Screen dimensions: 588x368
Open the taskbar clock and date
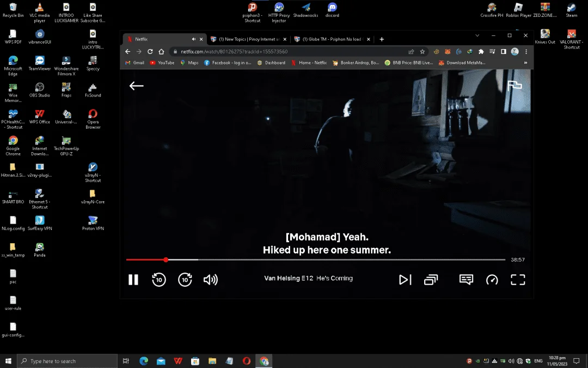557,361
